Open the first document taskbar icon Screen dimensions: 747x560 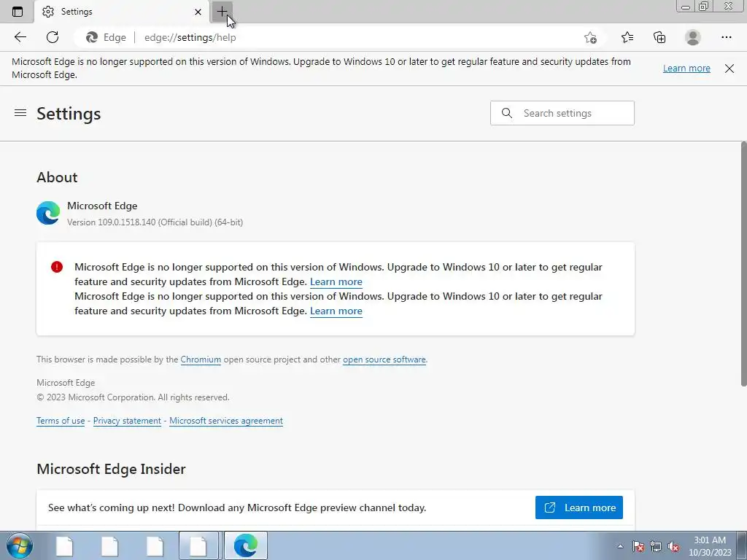(x=64, y=545)
